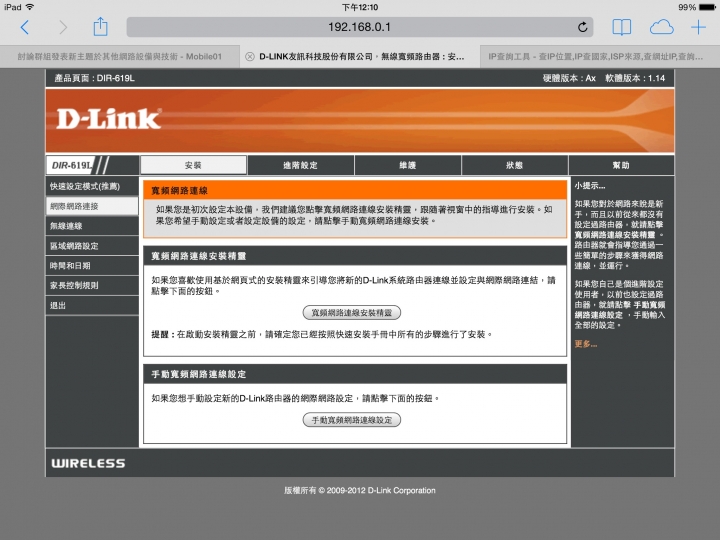This screenshot has width=720, height=540.
Task: Click the WIRELESS footer logo
Action: pyautogui.click(x=88, y=463)
